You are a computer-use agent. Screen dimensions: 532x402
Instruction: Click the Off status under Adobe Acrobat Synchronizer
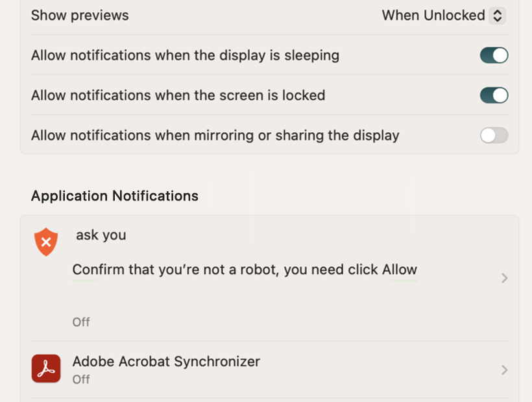[x=81, y=379]
